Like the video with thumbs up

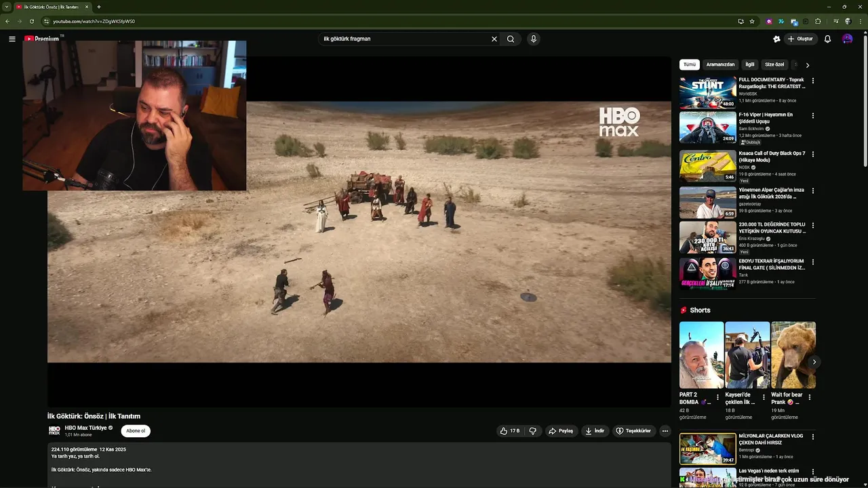(x=510, y=431)
